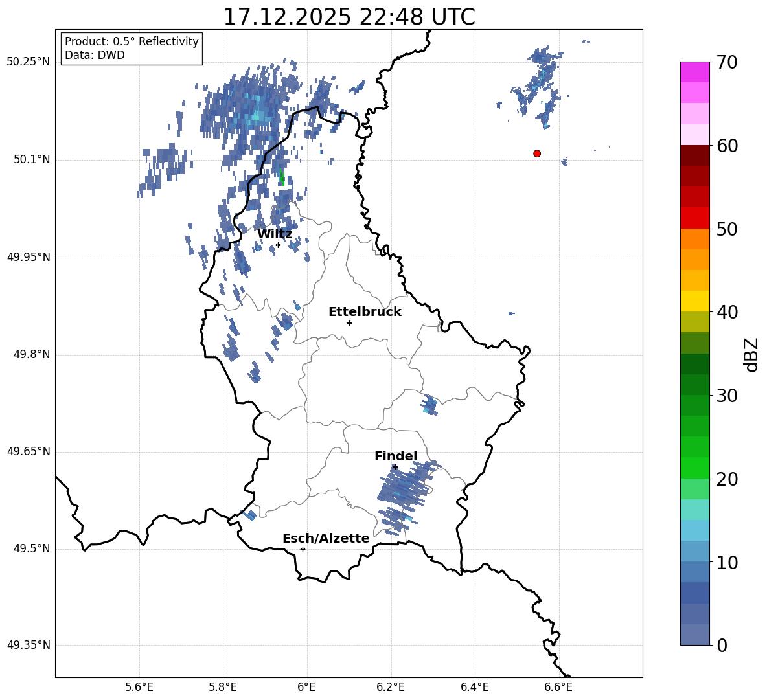Viewport: 767px width, 700px height.
Task: Click the 50.25°N latitude label
Action: (29, 62)
